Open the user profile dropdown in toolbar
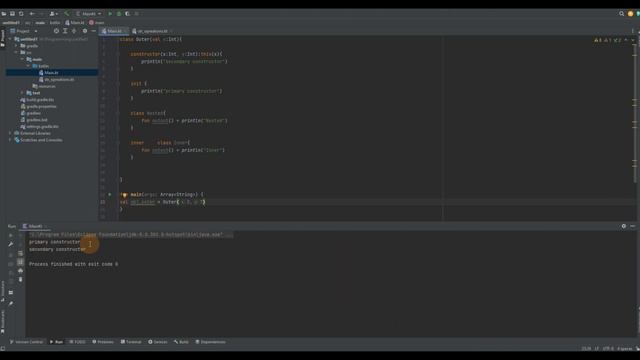The width and height of the screenshot is (640, 360). (x=53, y=13)
